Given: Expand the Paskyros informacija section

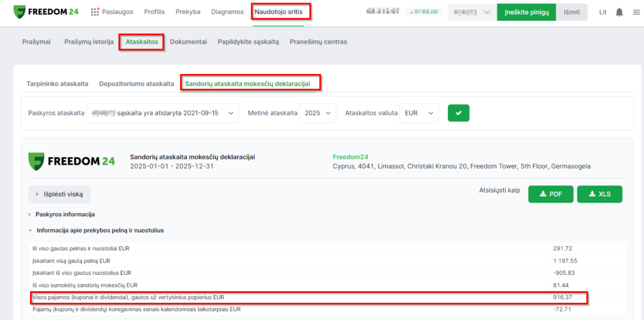Looking at the screenshot, I should coord(65,214).
